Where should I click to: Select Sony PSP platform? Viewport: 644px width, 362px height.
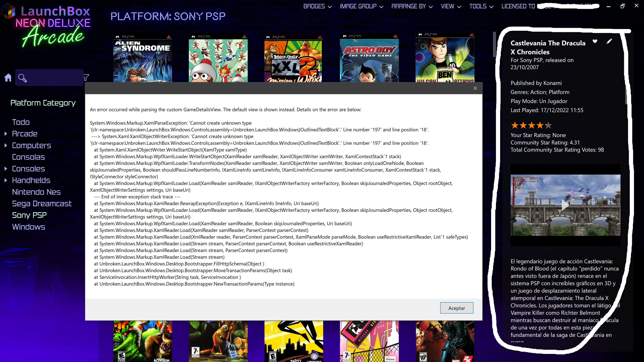click(x=29, y=215)
